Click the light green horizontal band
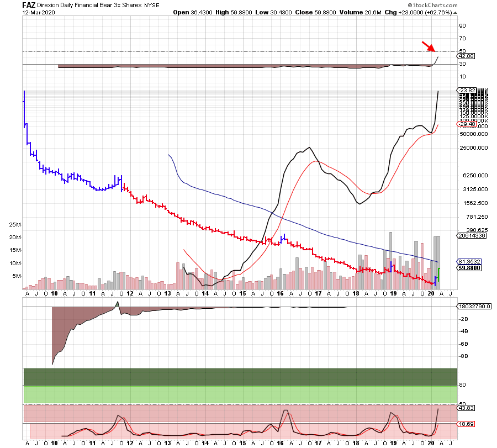The width and height of the screenshot is (497, 448). pyautogui.click(x=240, y=394)
